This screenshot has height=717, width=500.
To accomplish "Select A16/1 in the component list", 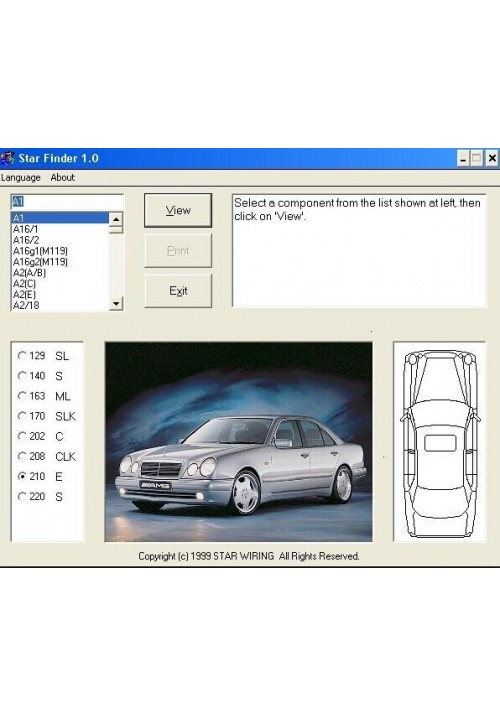I will pyautogui.click(x=60, y=229).
